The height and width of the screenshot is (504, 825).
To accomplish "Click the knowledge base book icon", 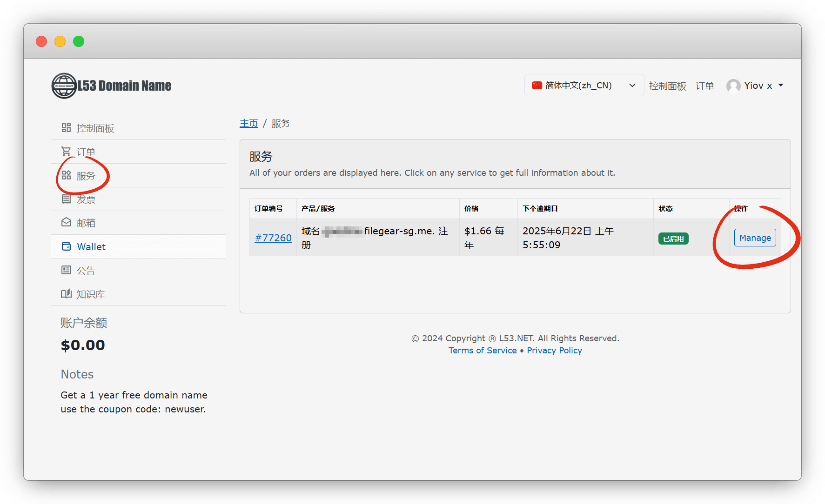I will (x=66, y=294).
